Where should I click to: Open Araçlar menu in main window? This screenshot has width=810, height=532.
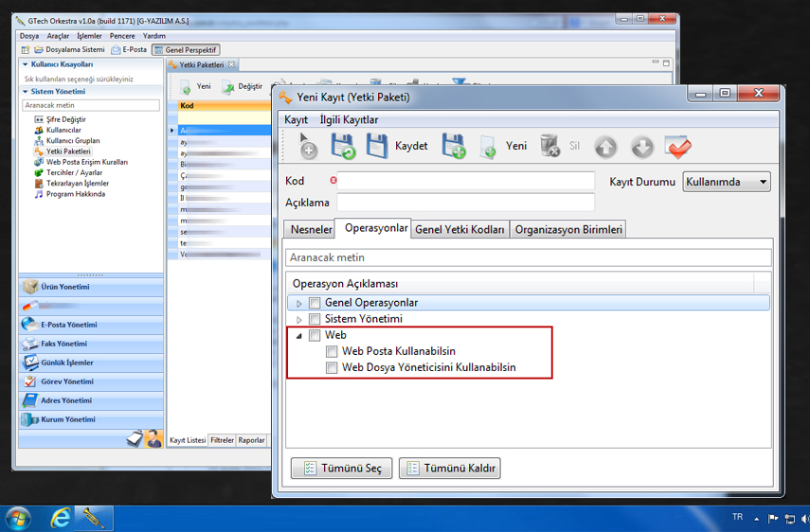coord(58,36)
